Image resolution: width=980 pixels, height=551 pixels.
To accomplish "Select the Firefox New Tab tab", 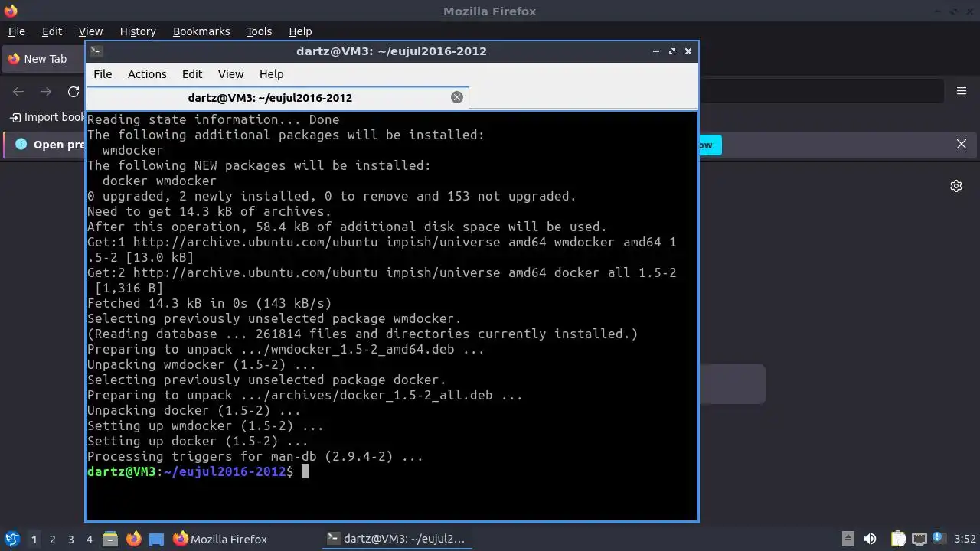I will tap(44, 59).
